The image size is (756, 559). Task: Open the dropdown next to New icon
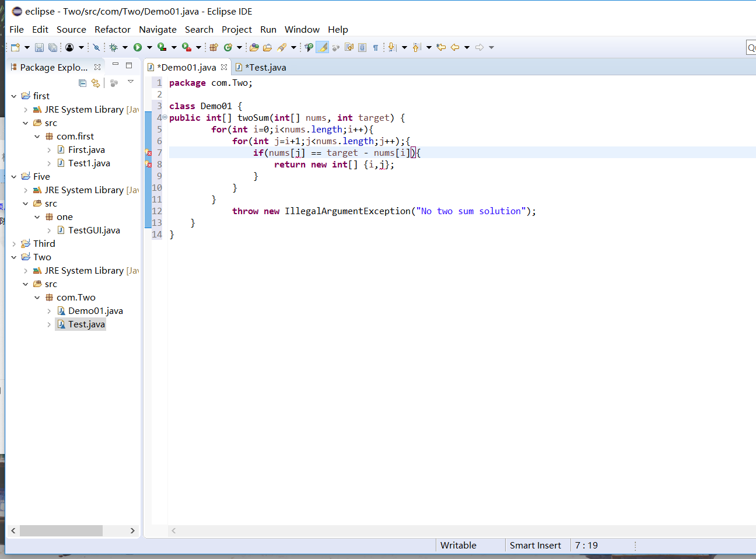[x=27, y=47]
